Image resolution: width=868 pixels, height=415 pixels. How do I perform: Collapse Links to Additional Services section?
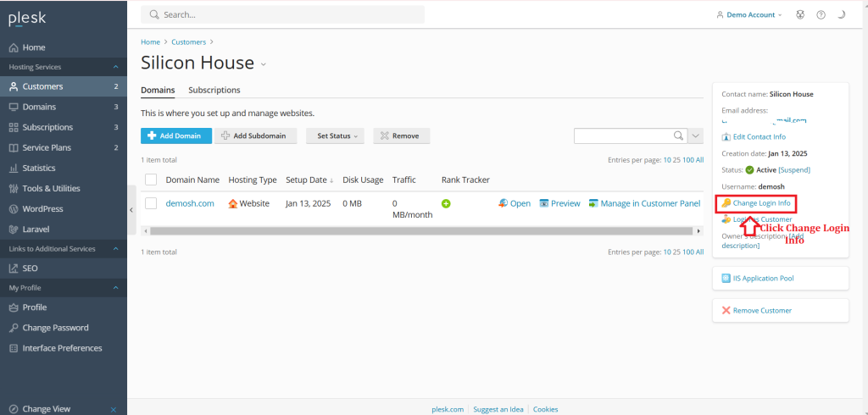point(115,249)
